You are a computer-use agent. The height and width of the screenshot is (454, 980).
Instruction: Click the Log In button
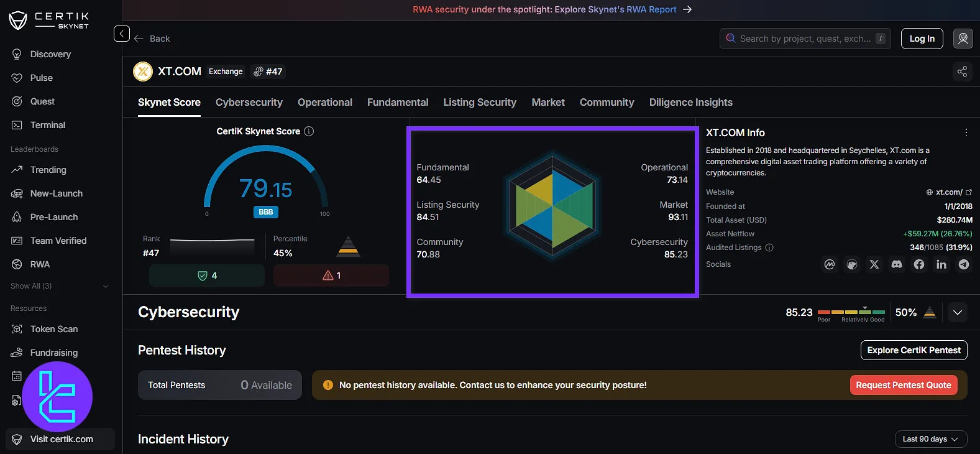[922, 39]
